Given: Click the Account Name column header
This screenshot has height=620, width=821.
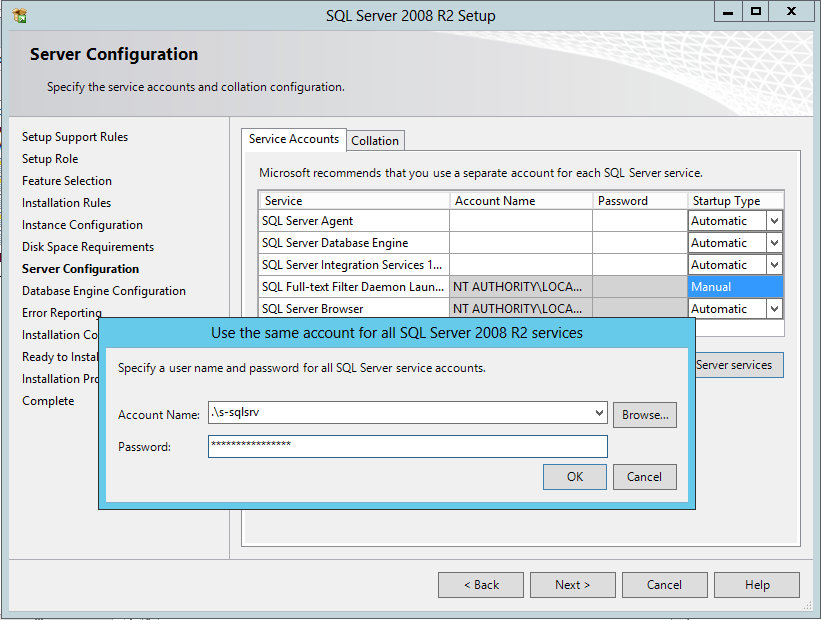Looking at the screenshot, I should pyautogui.click(x=521, y=201).
